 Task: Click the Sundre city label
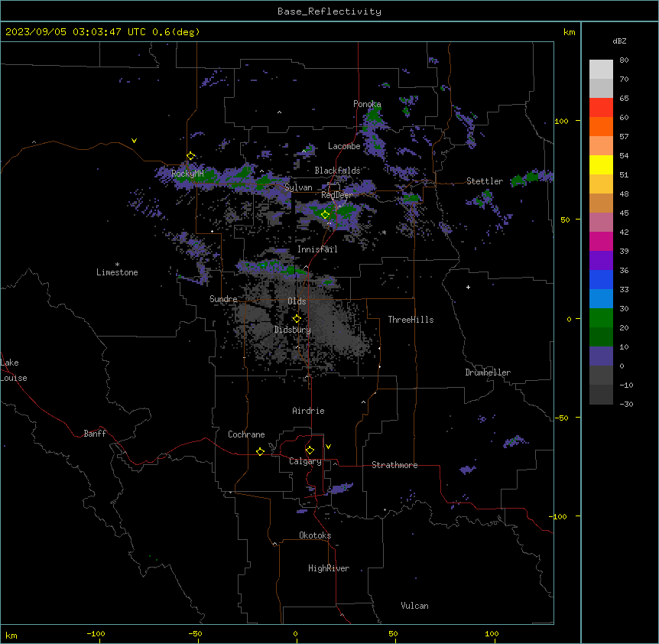[223, 299]
